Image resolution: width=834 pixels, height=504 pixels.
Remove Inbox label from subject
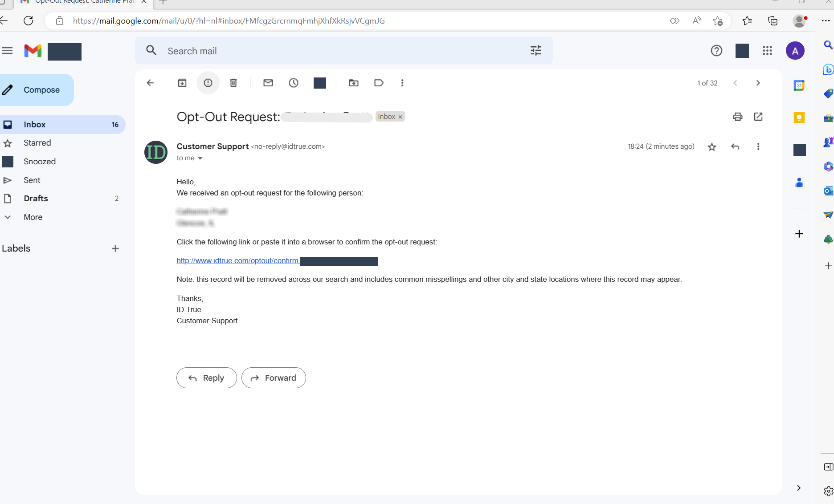click(x=401, y=117)
